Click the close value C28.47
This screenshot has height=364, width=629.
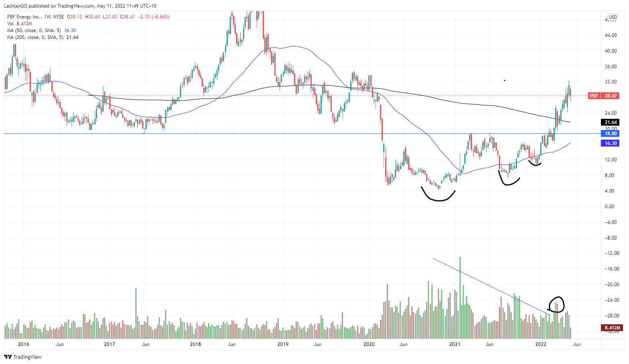128,17
